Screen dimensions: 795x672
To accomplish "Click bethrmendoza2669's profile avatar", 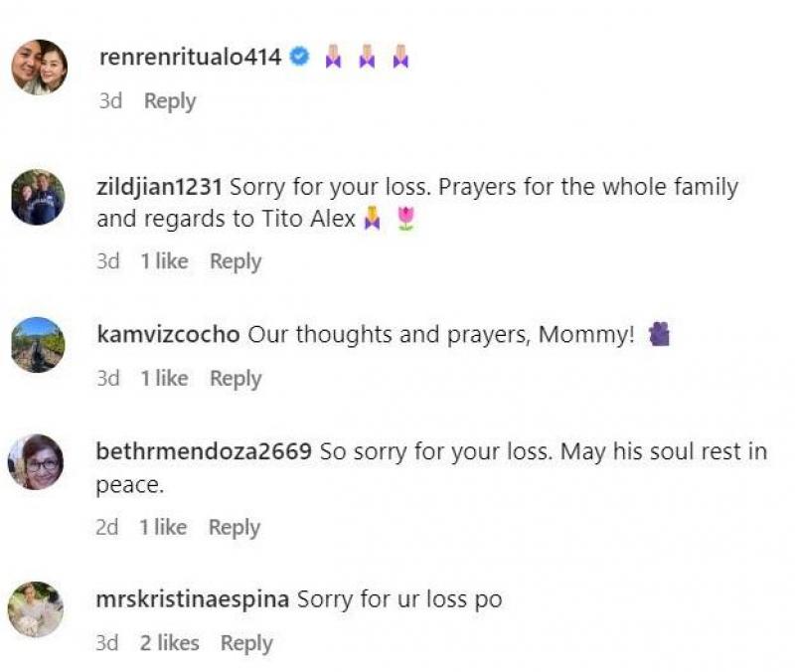I will tap(37, 462).
